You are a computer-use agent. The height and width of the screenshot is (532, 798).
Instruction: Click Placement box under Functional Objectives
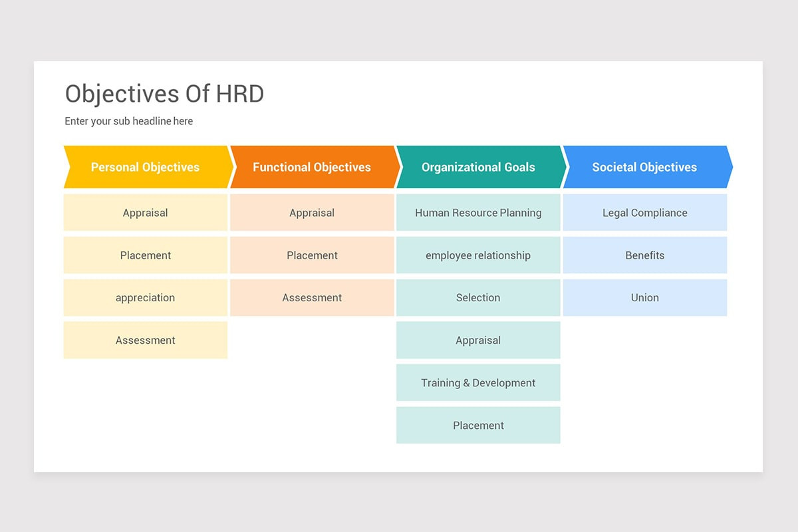pyautogui.click(x=312, y=255)
